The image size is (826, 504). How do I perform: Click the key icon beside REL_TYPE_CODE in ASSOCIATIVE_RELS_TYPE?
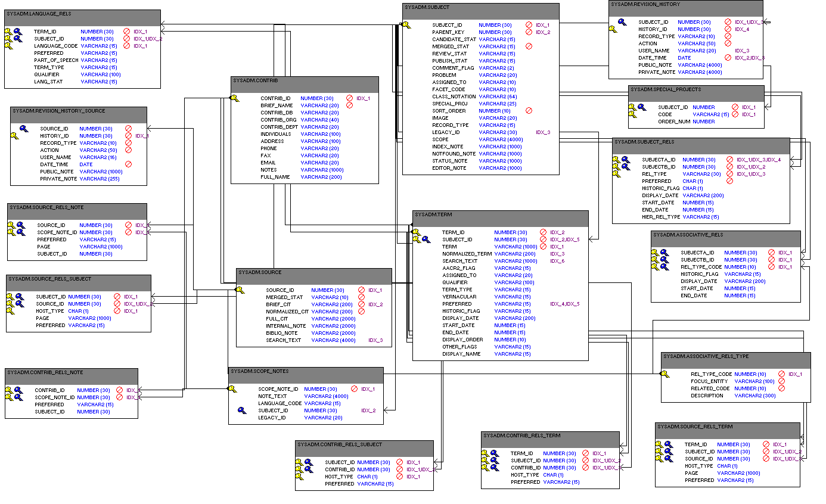(x=664, y=374)
